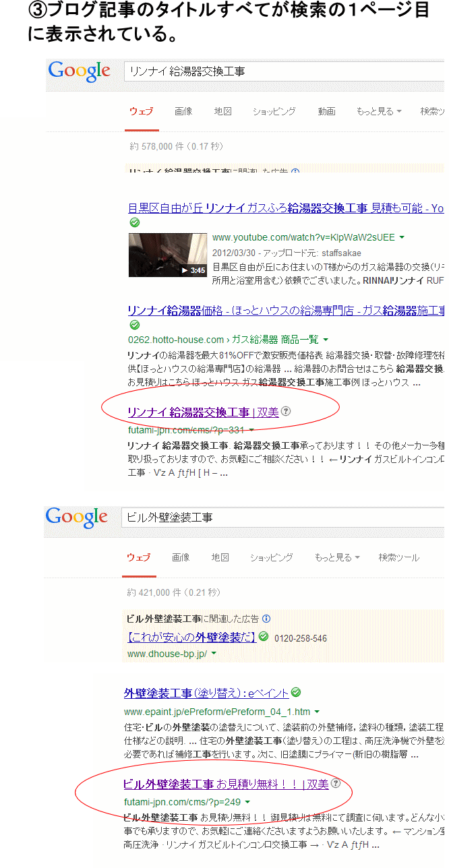Click result count text 約 421,000 件

pyautogui.click(x=154, y=593)
